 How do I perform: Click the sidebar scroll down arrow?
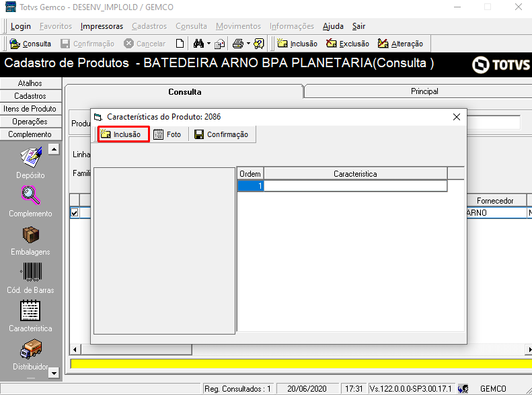(54, 373)
